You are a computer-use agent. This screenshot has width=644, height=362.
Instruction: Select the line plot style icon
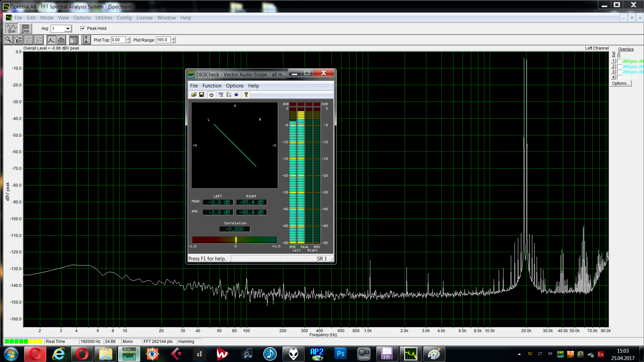tap(51, 40)
